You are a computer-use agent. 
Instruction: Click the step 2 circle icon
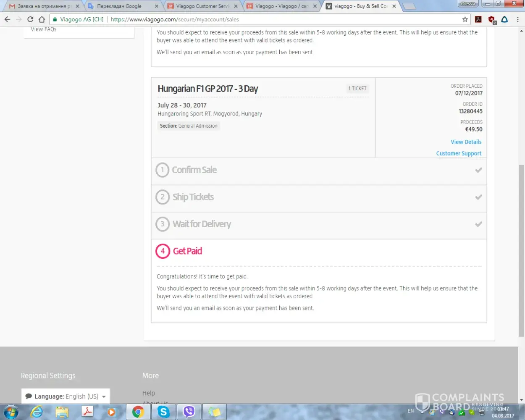point(163,197)
